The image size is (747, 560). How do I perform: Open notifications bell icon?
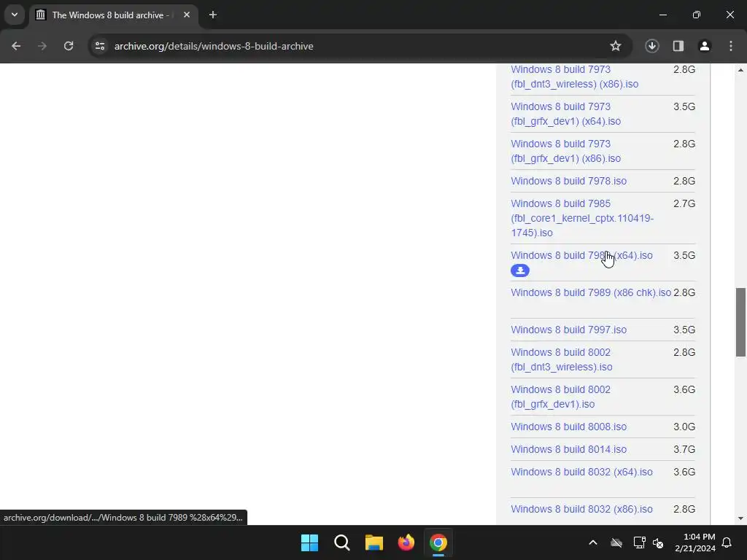(x=727, y=542)
